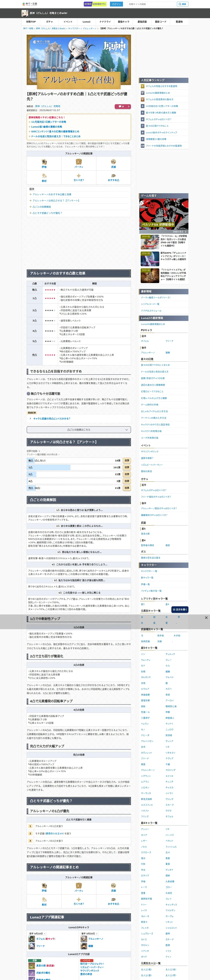
Task: Jump to 凸とモチ武器どっちが優先? in contents
Action: click(47, 213)
